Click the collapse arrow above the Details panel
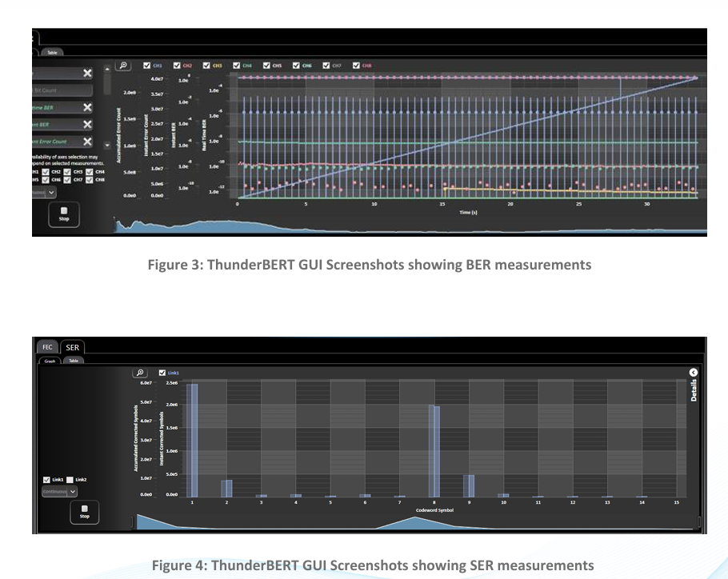 [x=693, y=373]
